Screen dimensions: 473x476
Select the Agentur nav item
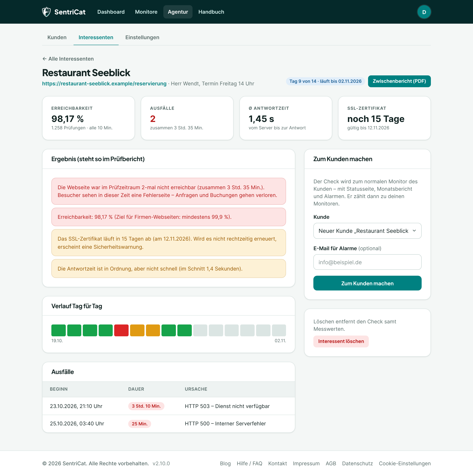[x=178, y=12]
